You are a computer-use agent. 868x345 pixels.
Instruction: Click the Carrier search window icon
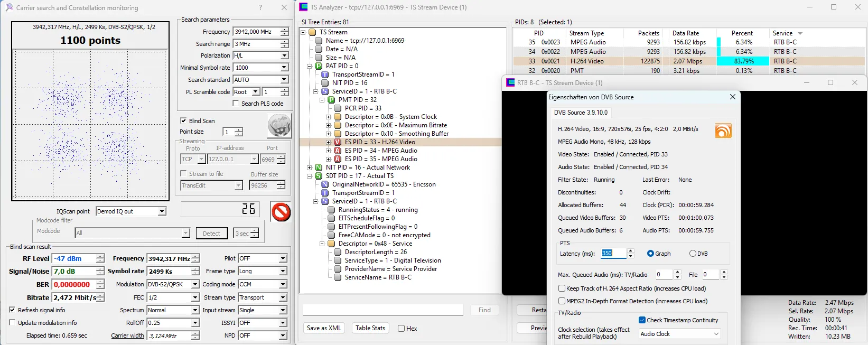pyautogui.click(x=9, y=7)
